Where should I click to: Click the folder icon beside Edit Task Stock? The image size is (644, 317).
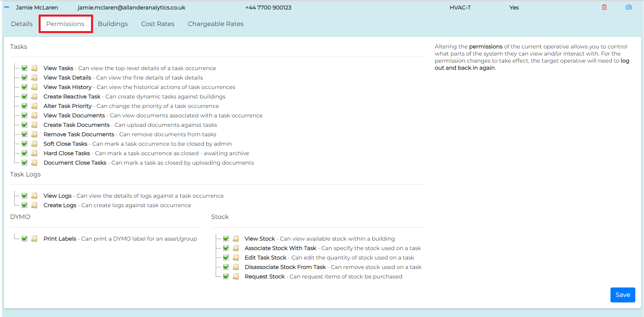236,258
